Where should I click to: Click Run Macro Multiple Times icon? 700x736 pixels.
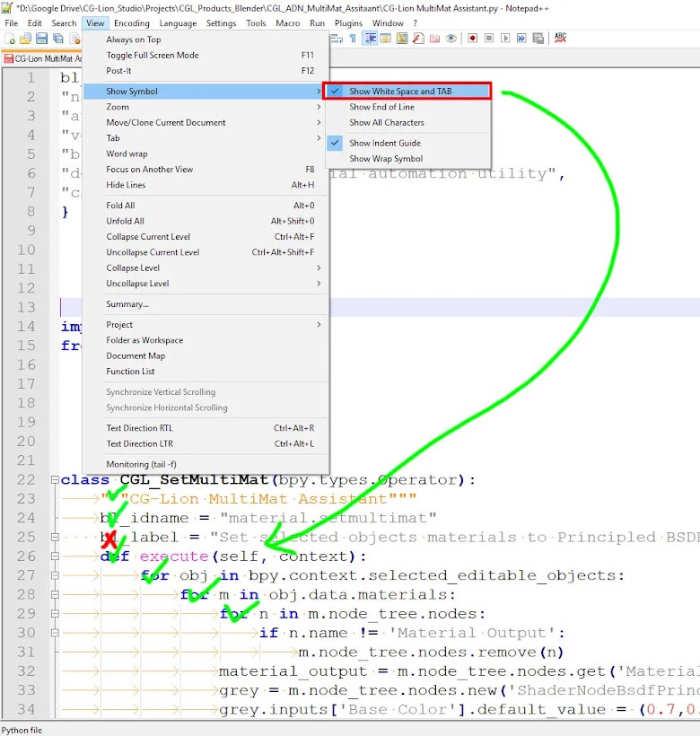[521, 39]
